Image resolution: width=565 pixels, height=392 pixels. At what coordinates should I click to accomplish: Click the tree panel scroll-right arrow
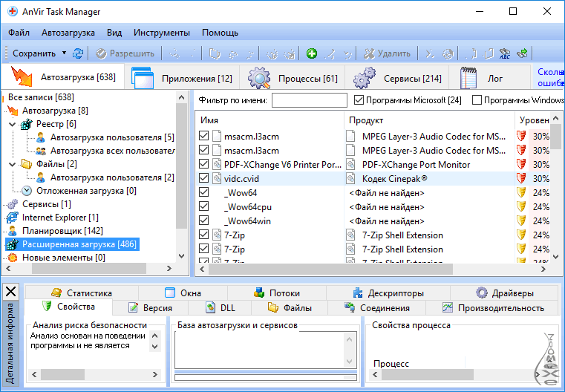point(169,269)
